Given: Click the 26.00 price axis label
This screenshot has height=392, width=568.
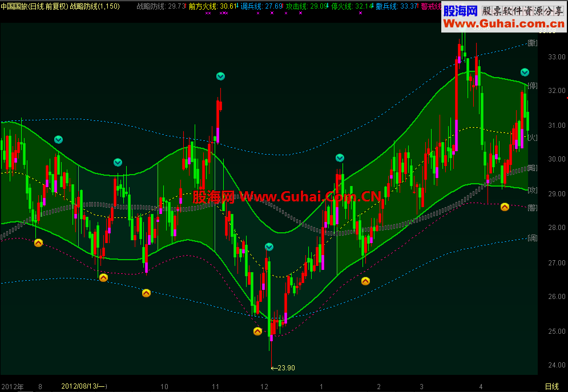Looking at the screenshot, I should (557, 297).
